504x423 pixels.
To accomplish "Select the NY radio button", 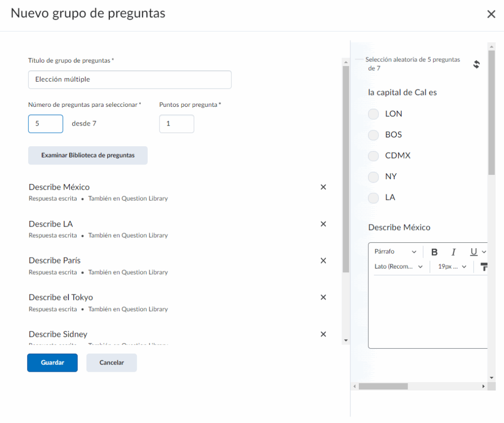I will coord(374,177).
